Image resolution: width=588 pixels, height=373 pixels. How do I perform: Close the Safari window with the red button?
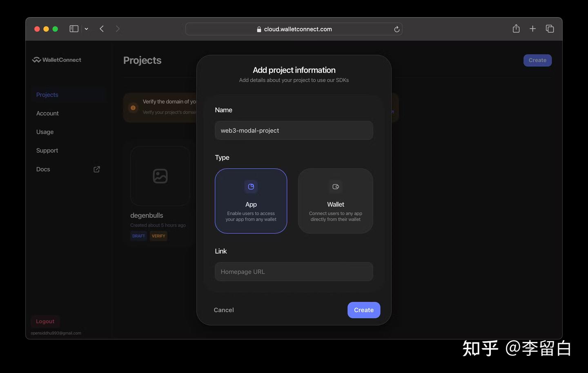[37, 29]
